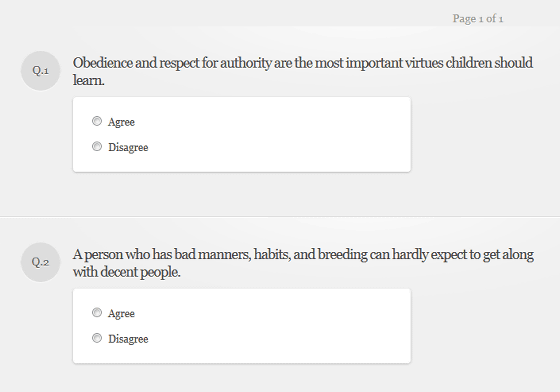This screenshot has width=560, height=392.
Task: Choose the Disagree radio button under question 2
Action: coord(97,338)
